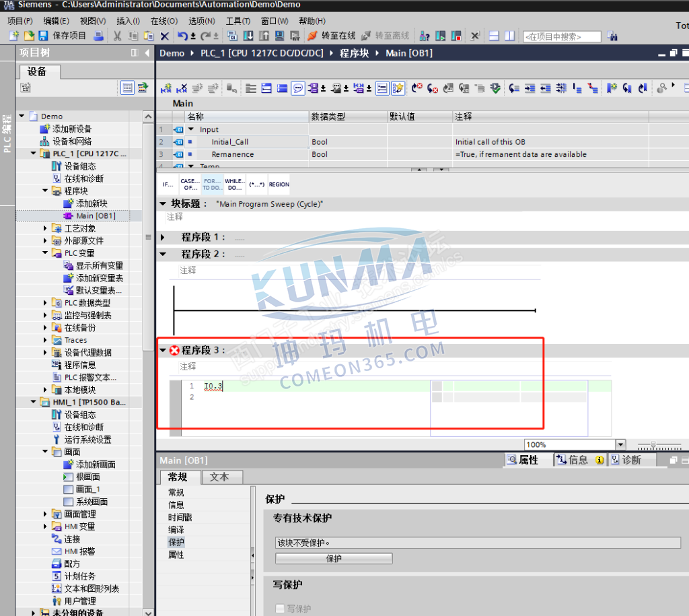Click syntax check green checkmark icon
Image resolution: width=689 pixels, height=616 pixels.
pyautogui.click(x=495, y=88)
